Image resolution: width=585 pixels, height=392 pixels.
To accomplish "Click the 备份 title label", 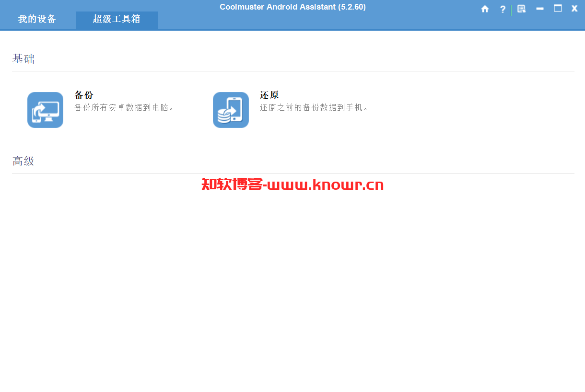I will (83, 95).
